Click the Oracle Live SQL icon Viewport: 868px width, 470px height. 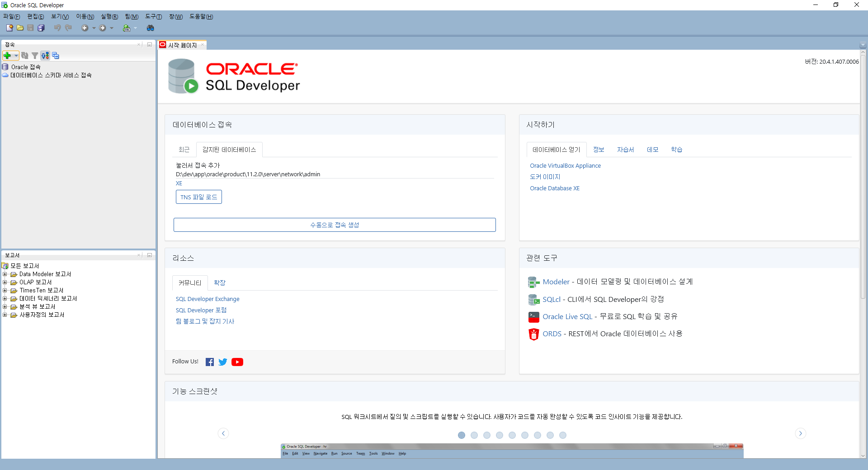(534, 317)
